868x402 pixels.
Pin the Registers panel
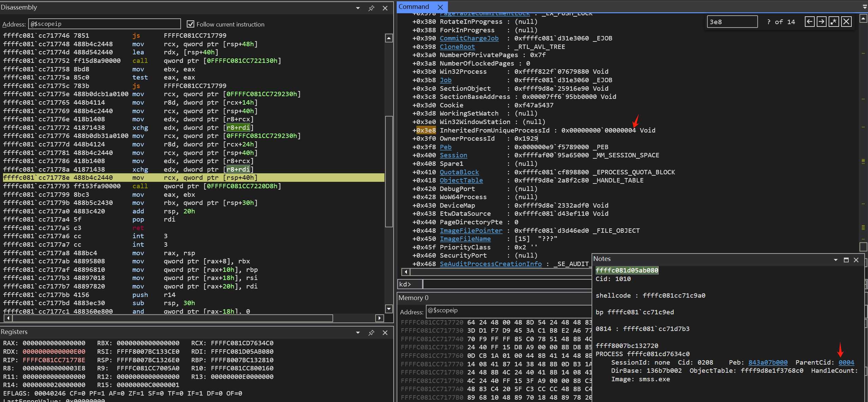pos(371,332)
